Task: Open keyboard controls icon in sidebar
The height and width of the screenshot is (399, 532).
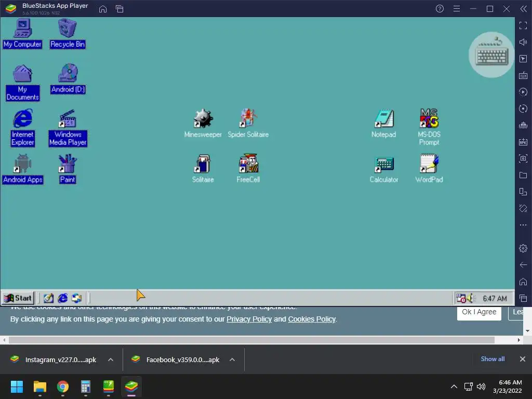Action: point(523,75)
